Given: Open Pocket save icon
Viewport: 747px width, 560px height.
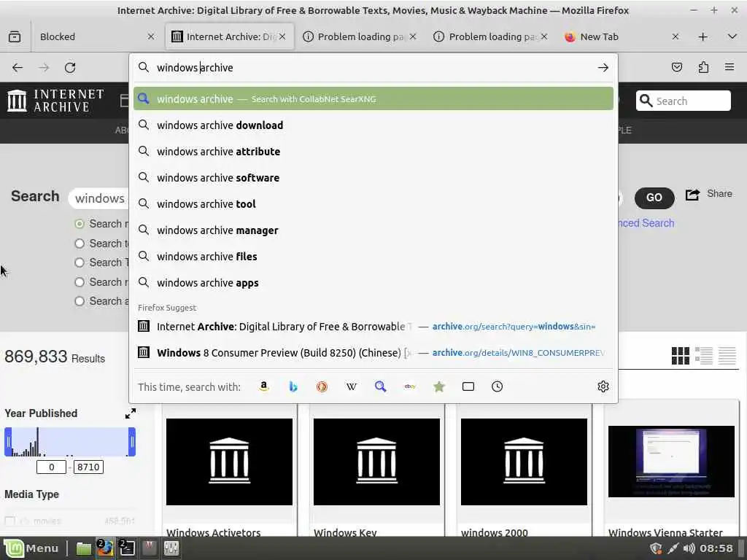Looking at the screenshot, I should [x=676, y=67].
